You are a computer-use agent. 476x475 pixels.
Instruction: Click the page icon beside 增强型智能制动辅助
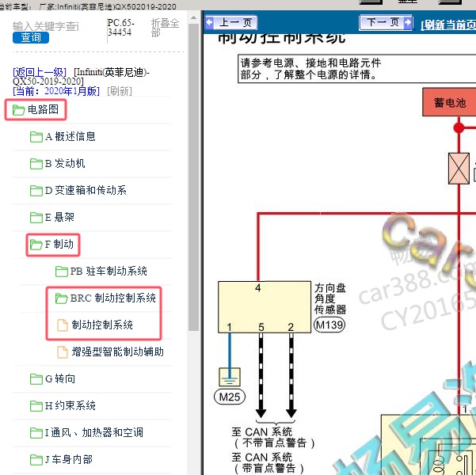click(x=63, y=352)
